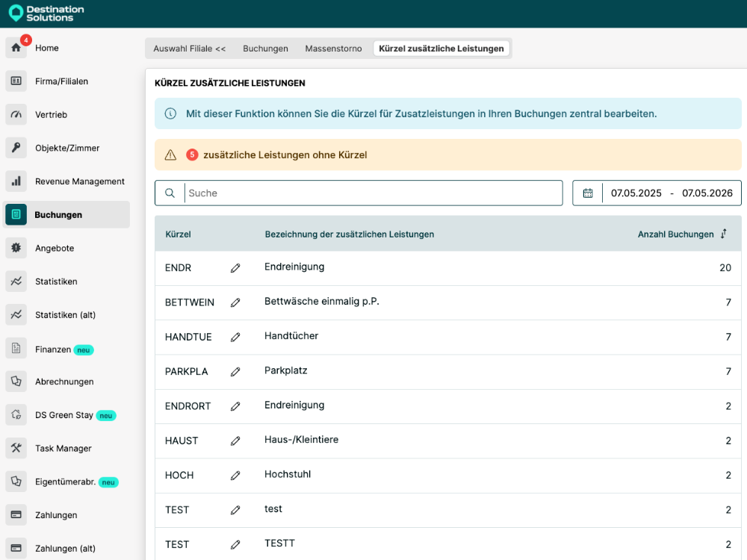Click the Hochstuhl row text

click(x=288, y=474)
